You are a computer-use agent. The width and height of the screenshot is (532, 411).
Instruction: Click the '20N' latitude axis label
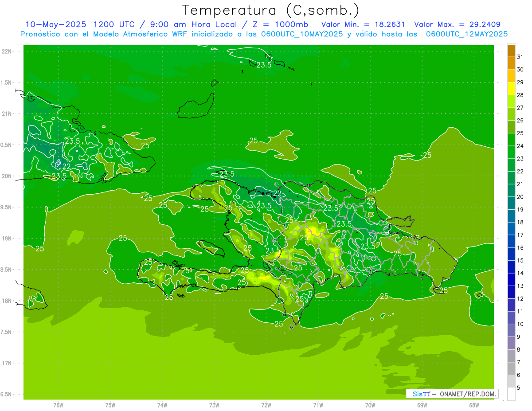[8, 176]
